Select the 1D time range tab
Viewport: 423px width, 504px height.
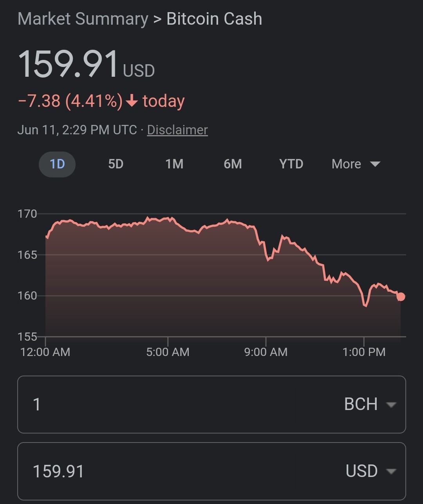(x=57, y=164)
